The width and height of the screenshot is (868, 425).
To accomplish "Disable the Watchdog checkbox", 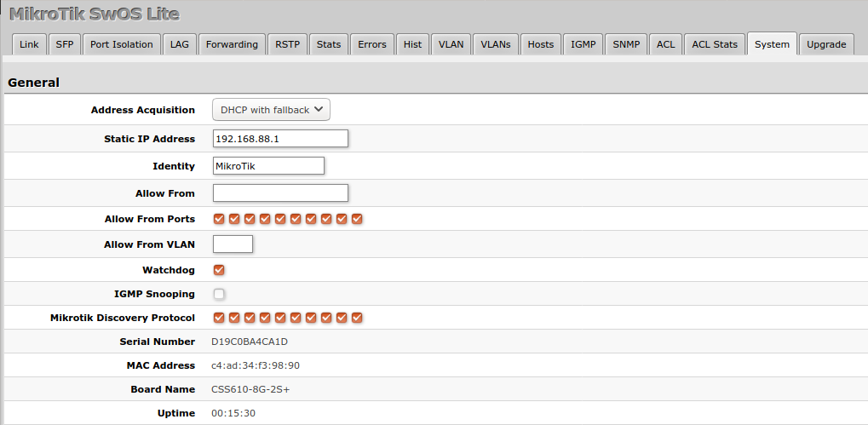I will click(x=219, y=270).
